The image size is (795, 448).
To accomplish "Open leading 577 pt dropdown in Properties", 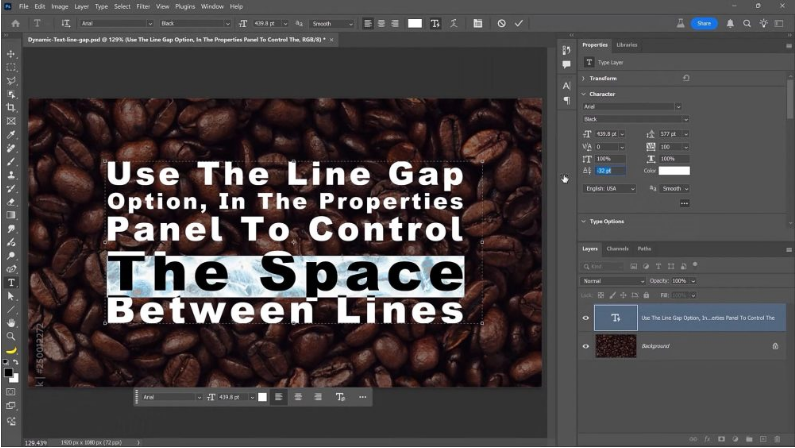I will tap(685, 134).
